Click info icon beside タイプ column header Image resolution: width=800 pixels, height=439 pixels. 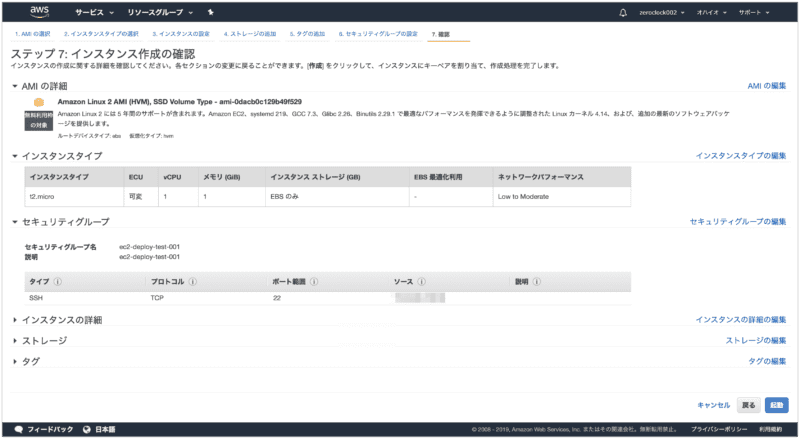tap(58, 282)
